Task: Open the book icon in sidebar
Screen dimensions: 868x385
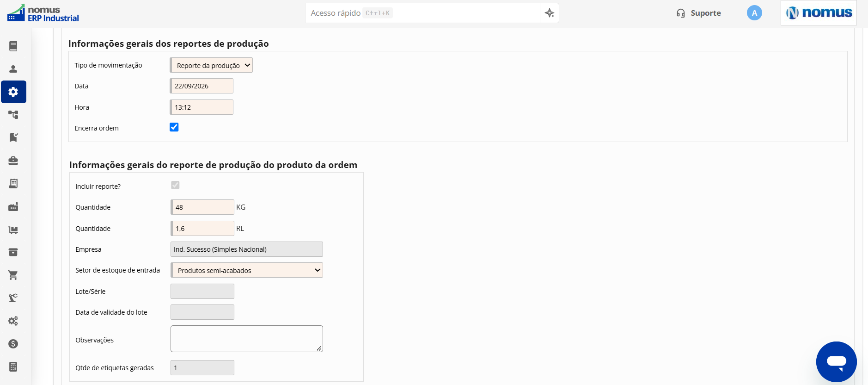Action: click(13, 46)
